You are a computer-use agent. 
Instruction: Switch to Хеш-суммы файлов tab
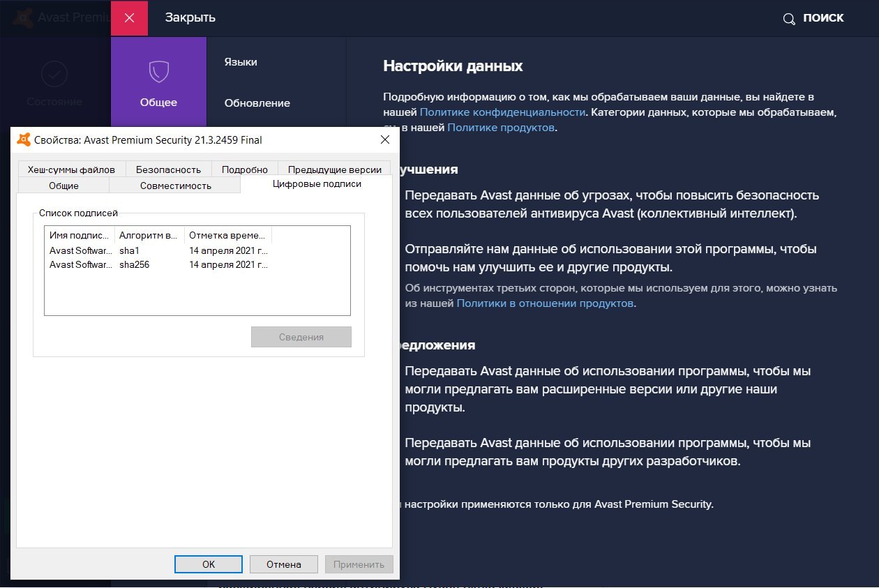[71, 169]
